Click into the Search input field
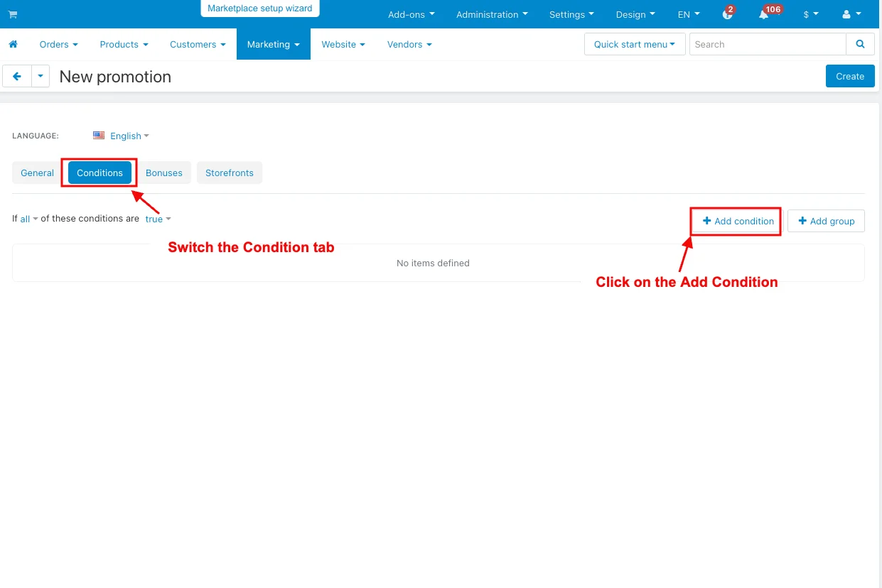The height and width of the screenshot is (588, 882). tap(767, 44)
